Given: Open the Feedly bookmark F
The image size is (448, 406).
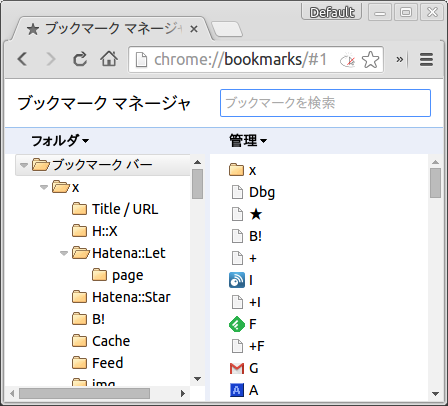Looking at the screenshot, I should pyautogui.click(x=243, y=324).
